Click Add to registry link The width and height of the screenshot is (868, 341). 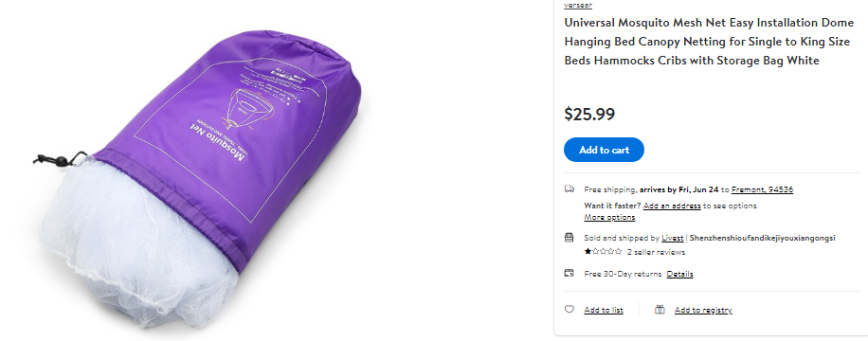coord(703,310)
